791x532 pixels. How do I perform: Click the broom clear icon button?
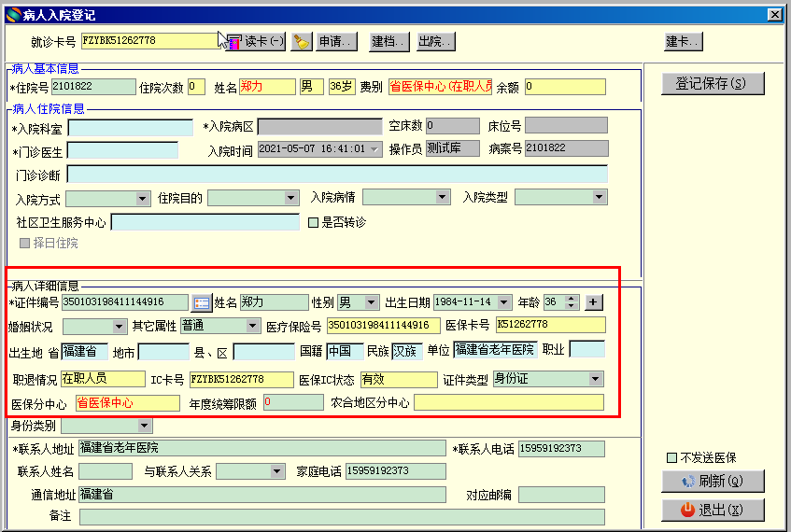pos(302,41)
